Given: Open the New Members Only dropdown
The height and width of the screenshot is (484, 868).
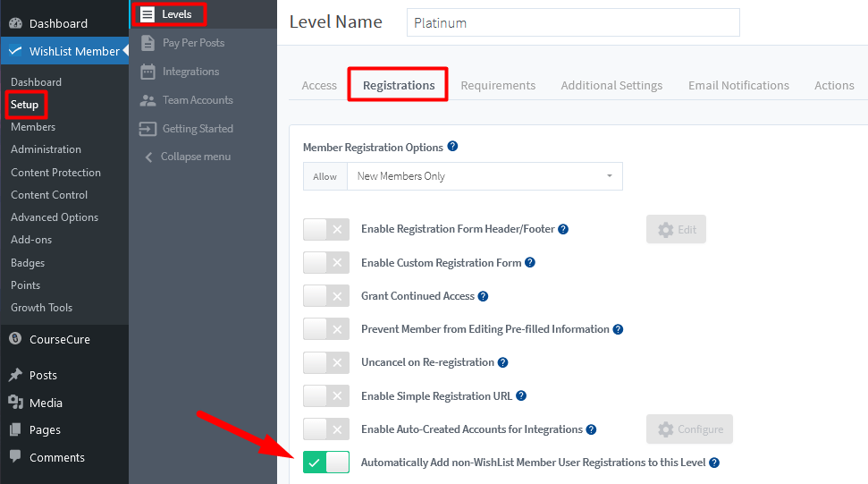Looking at the screenshot, I should pos(485,176).
